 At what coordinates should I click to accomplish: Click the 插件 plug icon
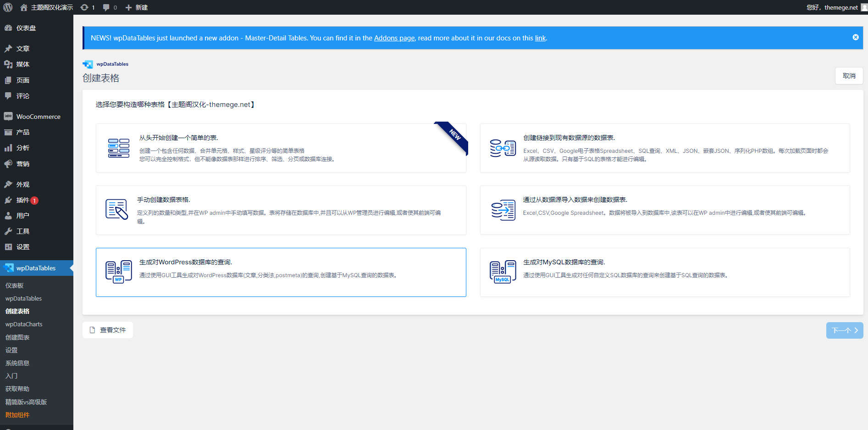(8, 200)
